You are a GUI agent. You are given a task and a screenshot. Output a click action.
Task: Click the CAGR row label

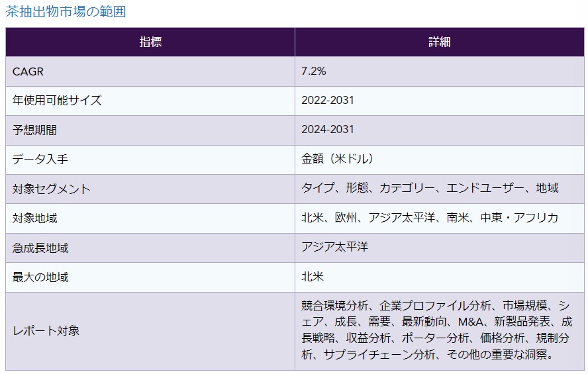click(x=28, y=71)
